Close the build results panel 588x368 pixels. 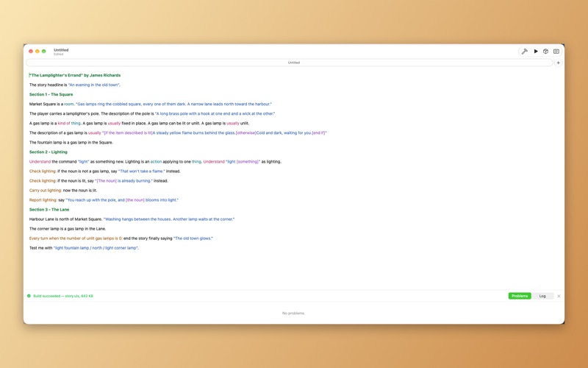(x=559, y=296)
